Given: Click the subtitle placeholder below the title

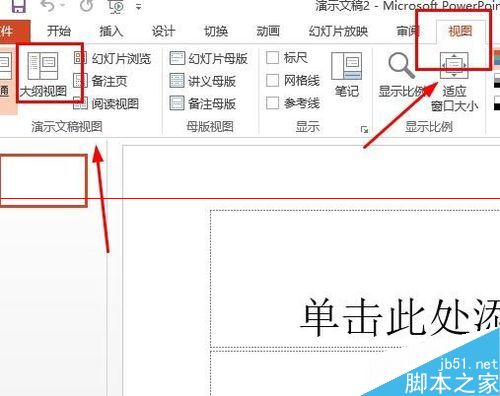Looking at the screenshot, I should (355, 373).
